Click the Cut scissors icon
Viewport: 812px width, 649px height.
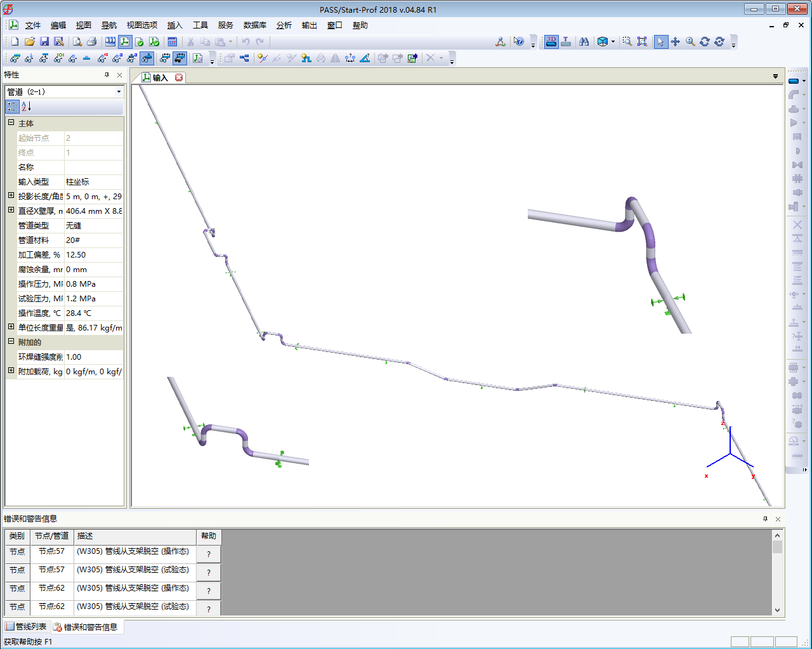[190, 41]
